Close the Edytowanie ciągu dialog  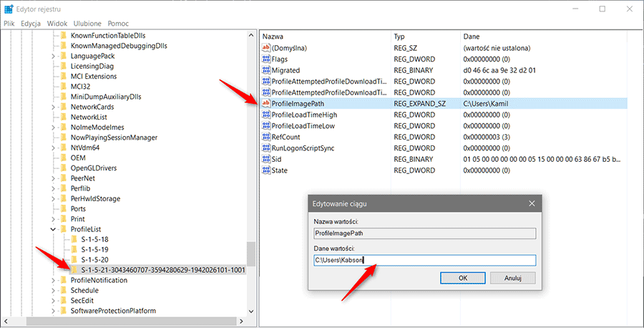tap(532, 203)
